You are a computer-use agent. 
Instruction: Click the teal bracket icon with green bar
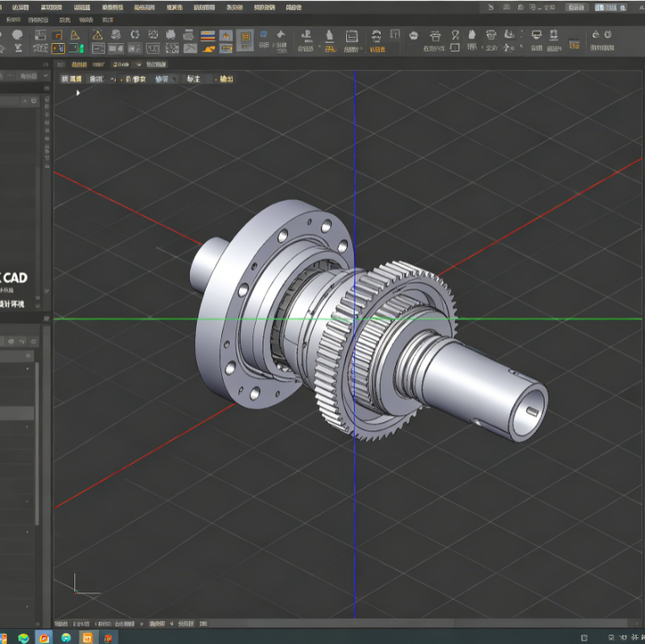[x=77, y=48]
